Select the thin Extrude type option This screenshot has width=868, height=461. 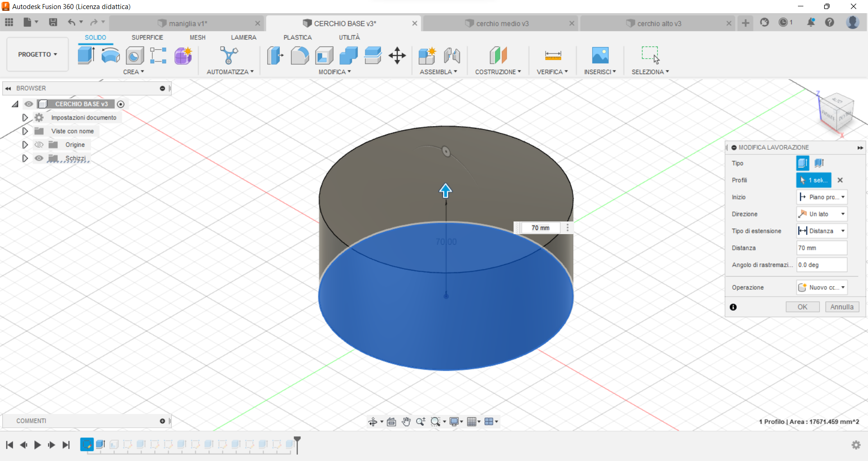point(819,163)
